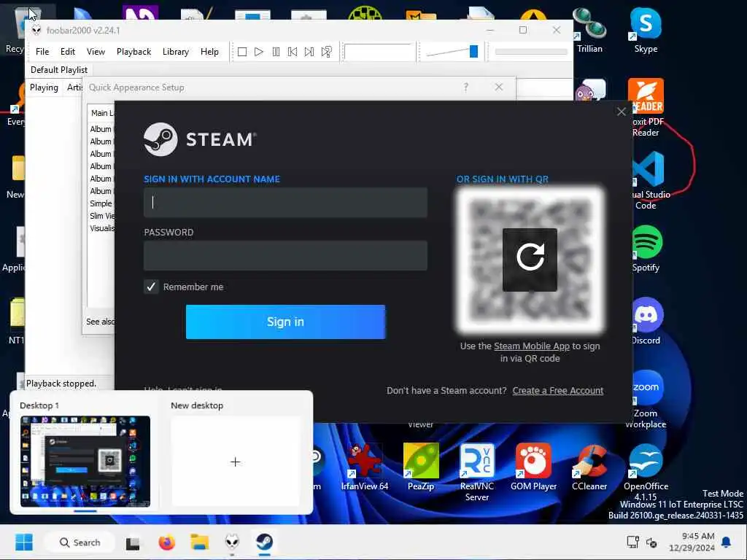Open the RealVNC Server desktop icon
Viewport: 747px width, 560px height.
[x=477, y=472]
